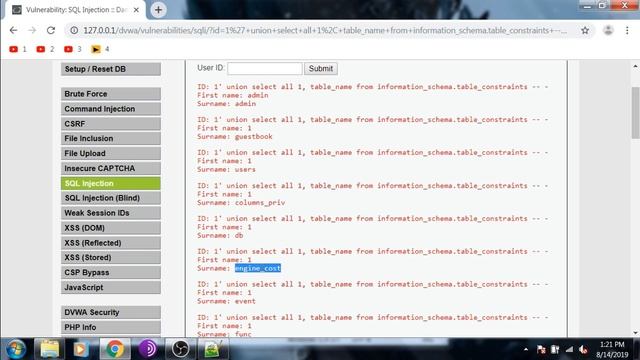Image resolution: width=640 pixels, height=360 pixels.
Task: Close the SQL Injection tab
Action: (136, 10)
